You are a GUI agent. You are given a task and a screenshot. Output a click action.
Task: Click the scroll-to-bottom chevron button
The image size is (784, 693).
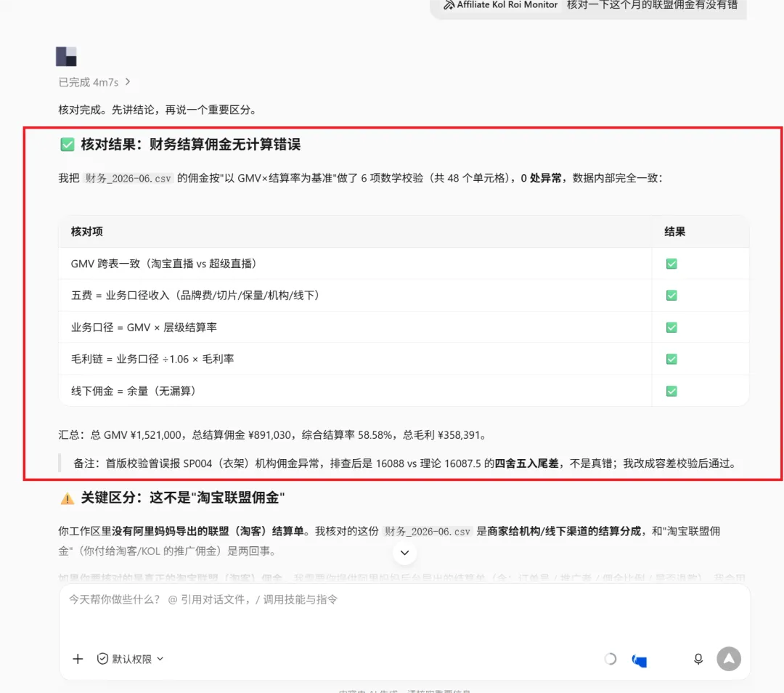(x=404, y=553)
